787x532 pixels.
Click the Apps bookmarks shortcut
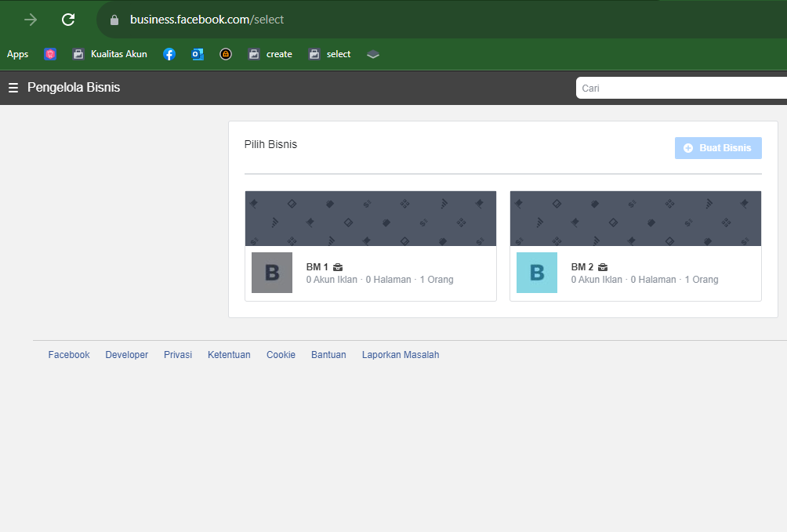click(x=17, y=54)
